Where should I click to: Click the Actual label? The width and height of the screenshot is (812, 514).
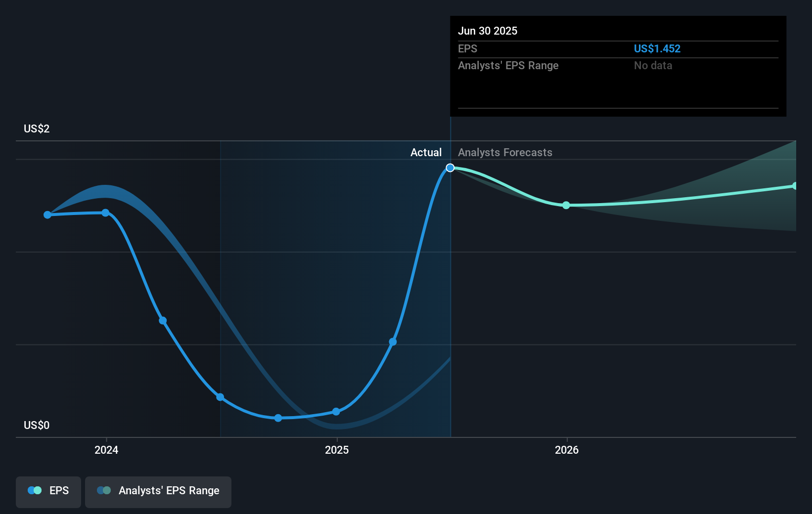pyautogui.click(x=426, y=153)
